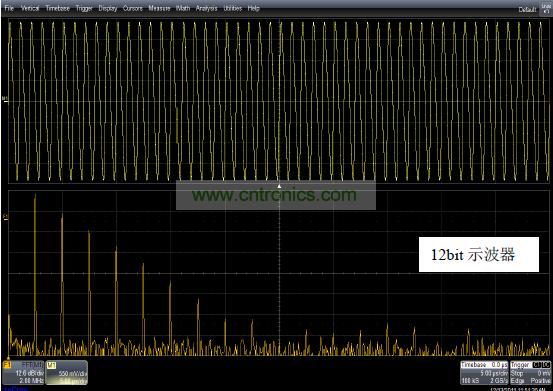Open the M1 memory trace descriptor box

[67, 372]
